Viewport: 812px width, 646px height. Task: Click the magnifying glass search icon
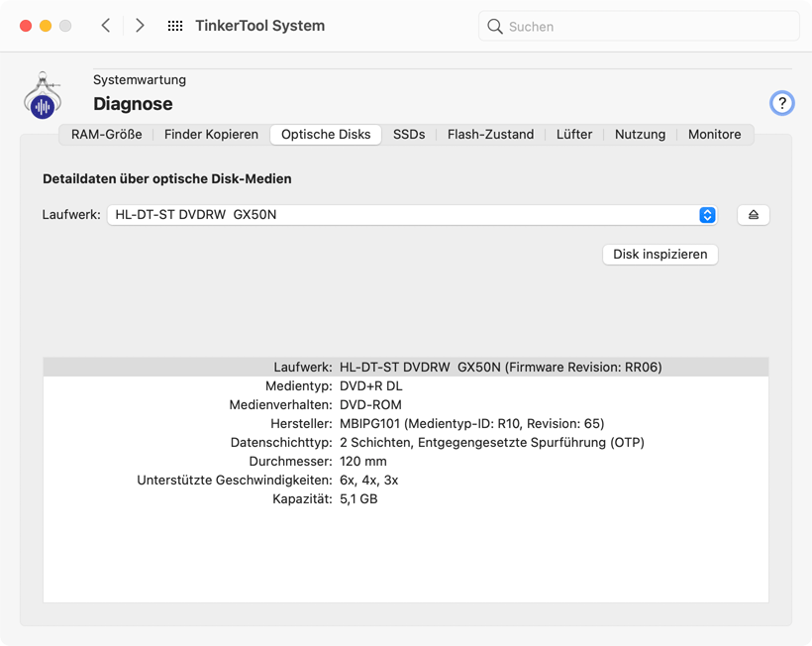(x=495, y=27)
